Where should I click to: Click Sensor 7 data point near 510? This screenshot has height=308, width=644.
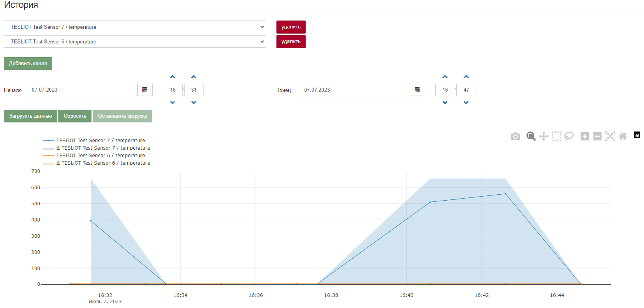coord(430,202)
